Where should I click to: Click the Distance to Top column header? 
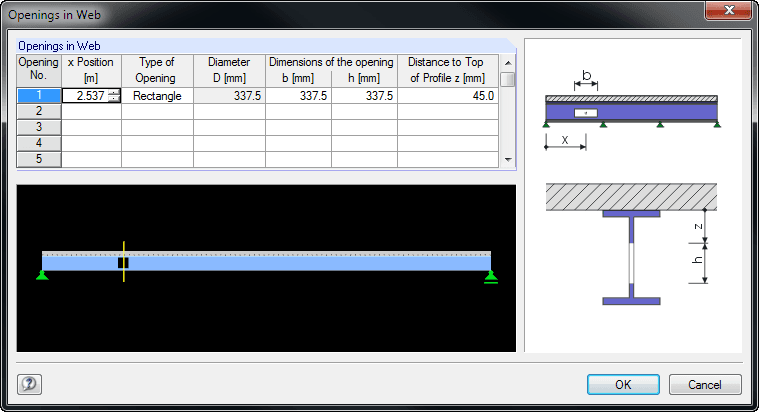(448, 70)
